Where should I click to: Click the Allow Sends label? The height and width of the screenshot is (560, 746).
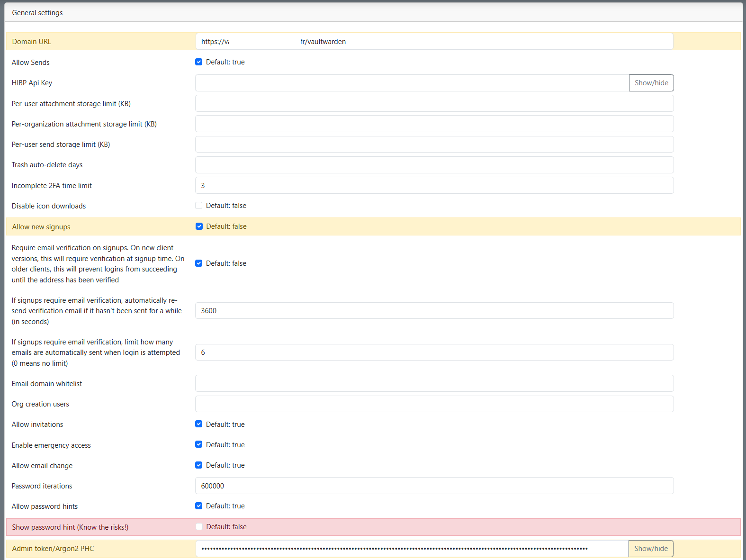pyautogui.click(x=31, y=63)
